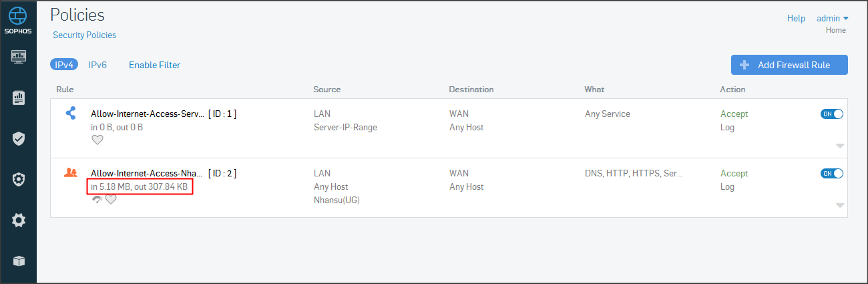Click the Add Firewall Rule button
Image resolution: width=868 pixels, height=284 pixels.
pyautogui.click(x=789, y=65)
